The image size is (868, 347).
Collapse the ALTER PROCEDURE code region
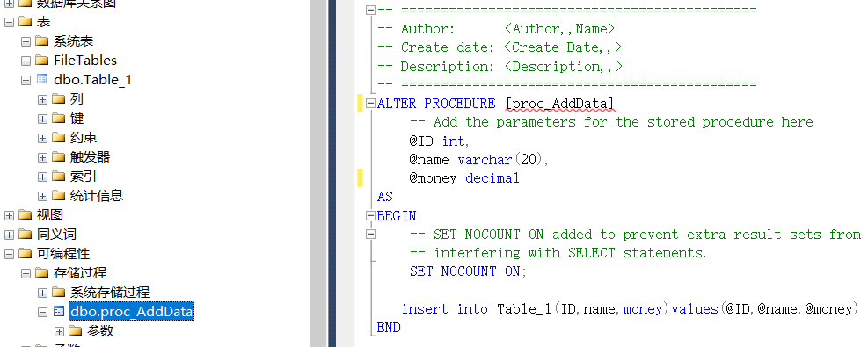pos(370,104)
